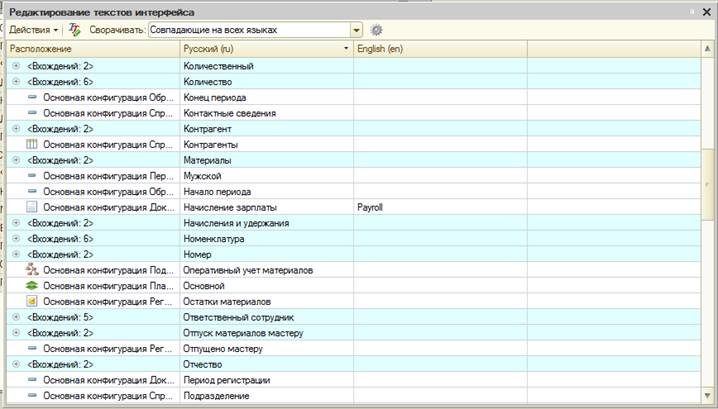Click the attribute icon in Период регистрации row
The height and width of the screenshot is (409, 718).
[x=32, y=380]
